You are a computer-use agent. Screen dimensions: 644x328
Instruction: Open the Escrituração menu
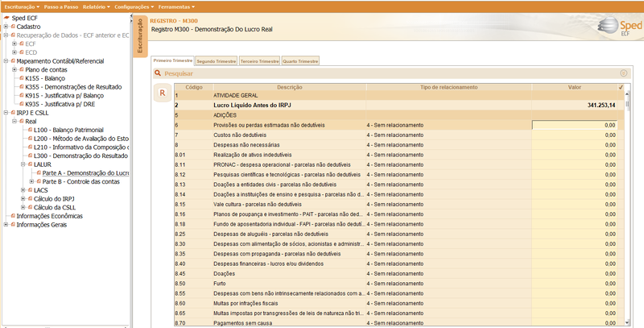coord(22,7)
